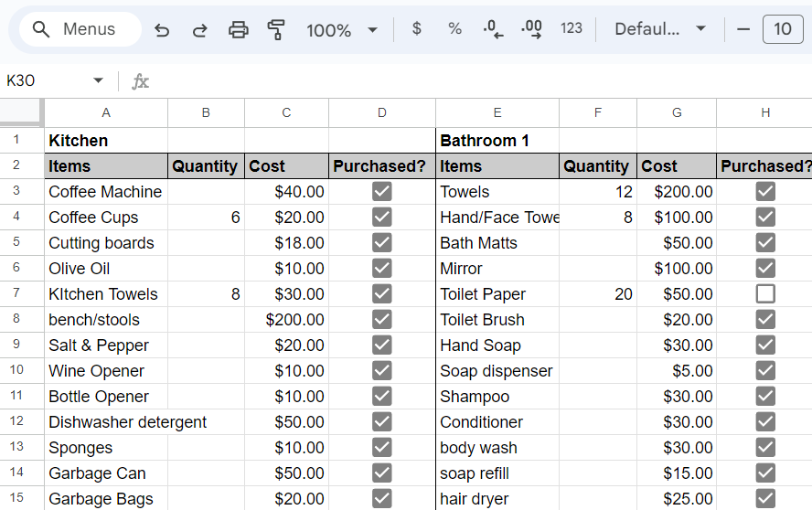Image resolution: width=812 pixels, height=510 pixels.
Task: Select the $18.00 cost cell
Action: pos(286,243)
